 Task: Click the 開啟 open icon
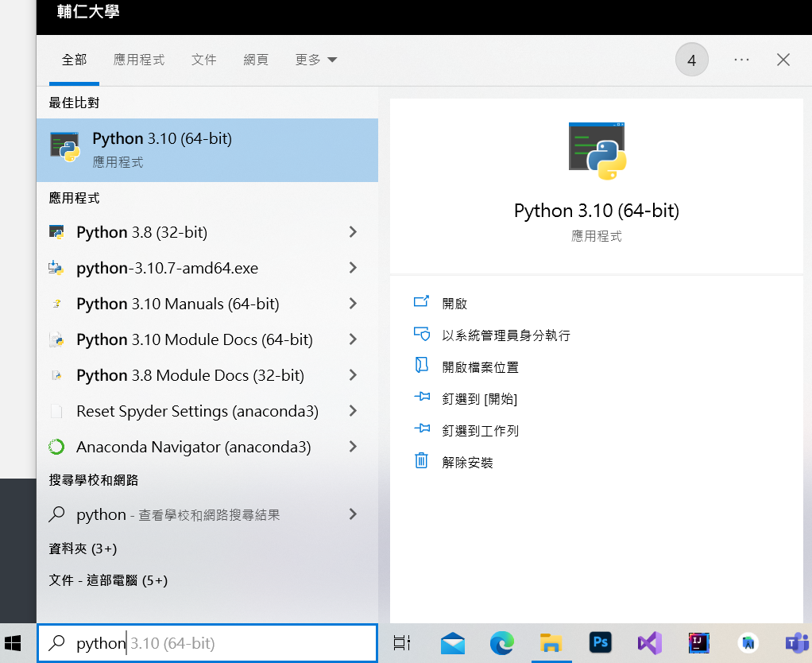(422, 301)
